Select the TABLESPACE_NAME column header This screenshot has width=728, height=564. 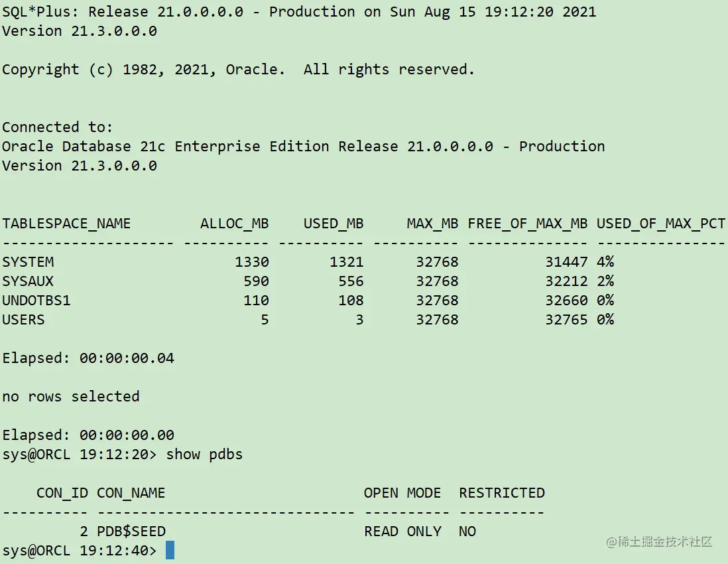click(x=66, y=224)
